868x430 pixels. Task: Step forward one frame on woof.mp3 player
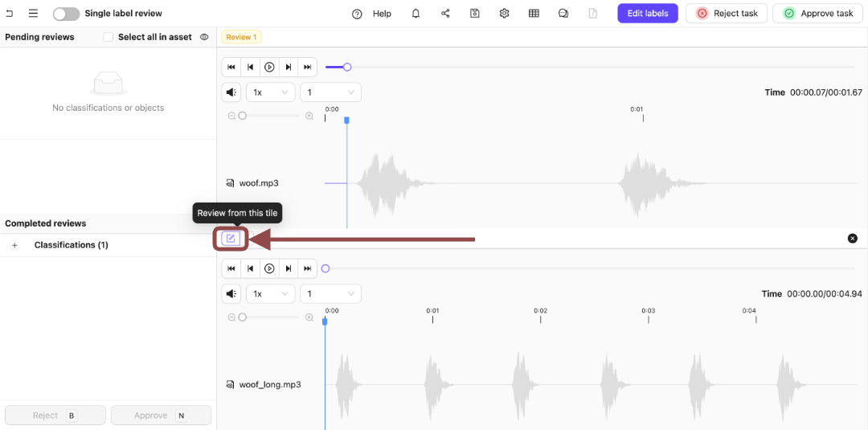tap(289, 67)
